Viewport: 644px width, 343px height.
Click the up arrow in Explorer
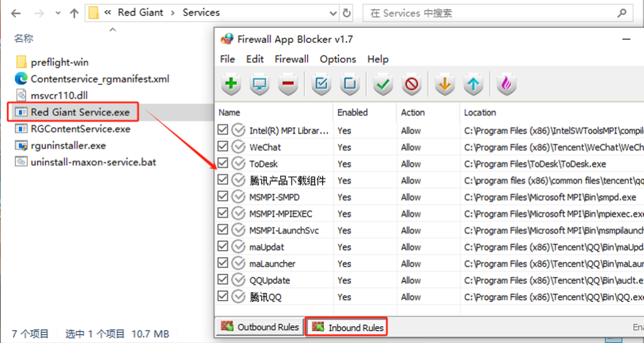click(x=75, y=13)
